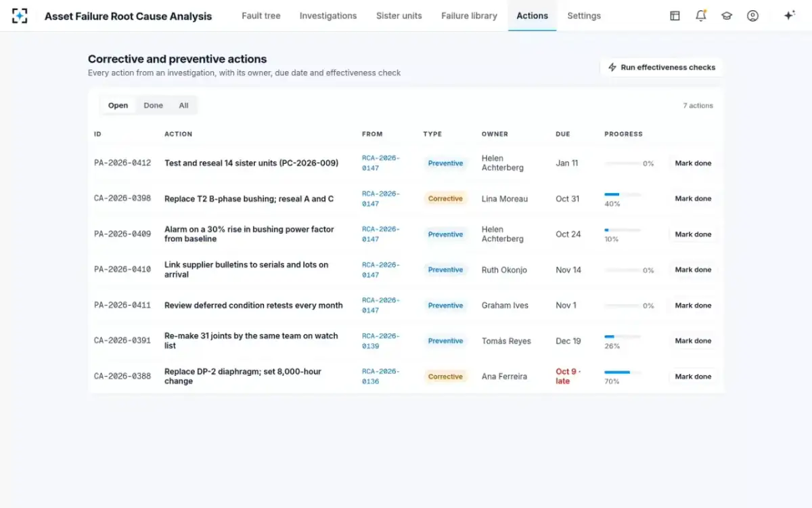
Task: Mark CA-2026-0391 as done
Action: (x=693, y=341)
